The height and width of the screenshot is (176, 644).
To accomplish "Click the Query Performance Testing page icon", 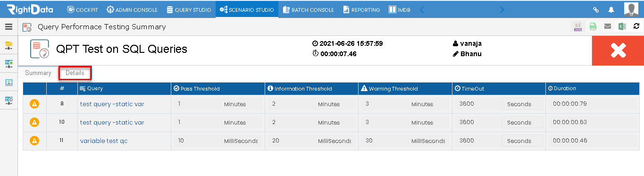I will point(27,27).
